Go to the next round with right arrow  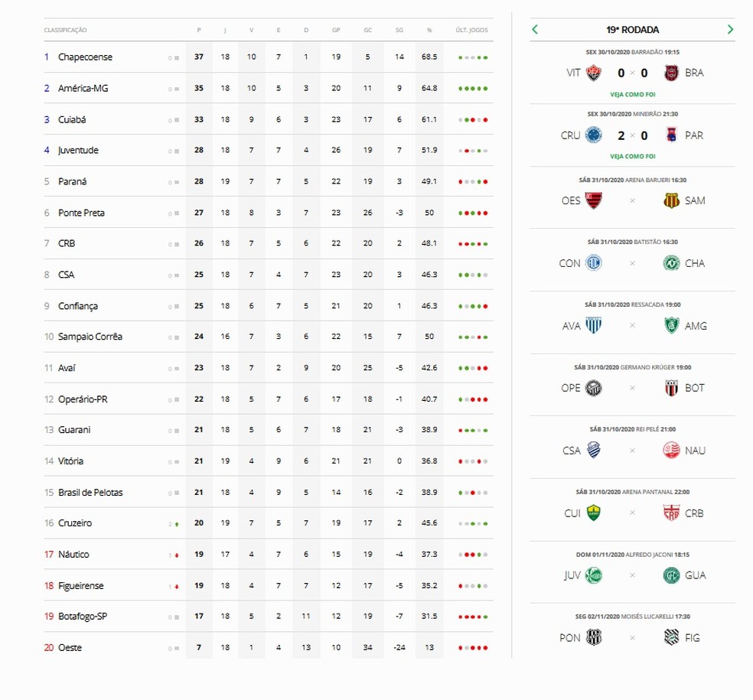pyautogui.click(x=730, y=29)
